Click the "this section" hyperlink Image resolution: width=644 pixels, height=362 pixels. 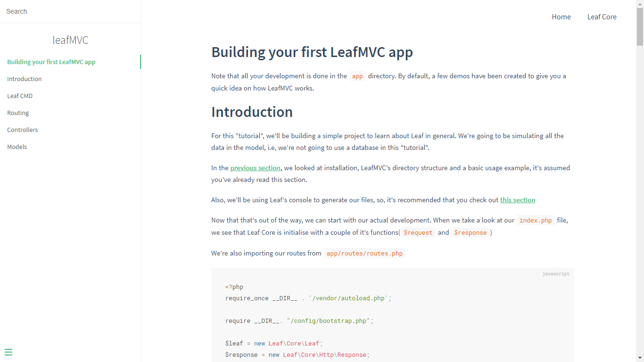point(518,199)
